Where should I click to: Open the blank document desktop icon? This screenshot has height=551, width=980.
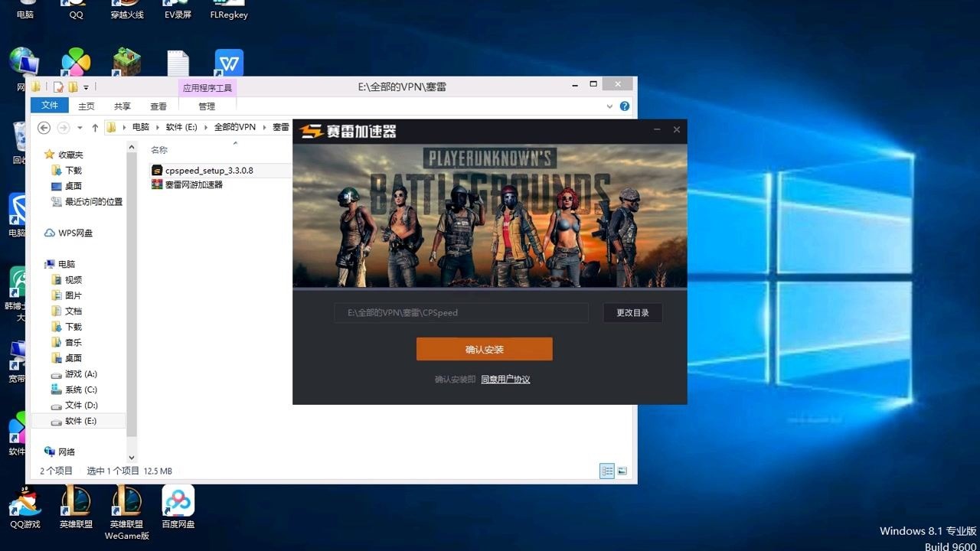(178, 64)
